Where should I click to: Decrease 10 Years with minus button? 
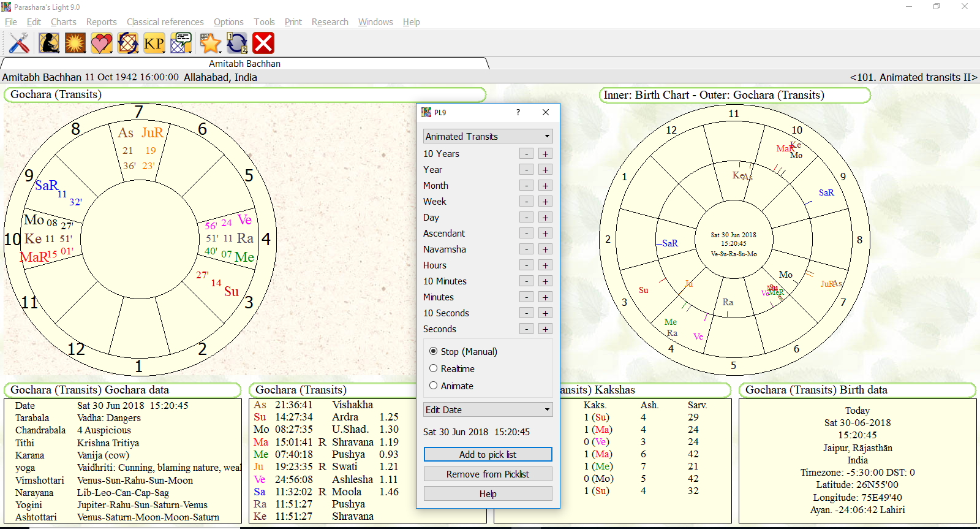[526, 154]
